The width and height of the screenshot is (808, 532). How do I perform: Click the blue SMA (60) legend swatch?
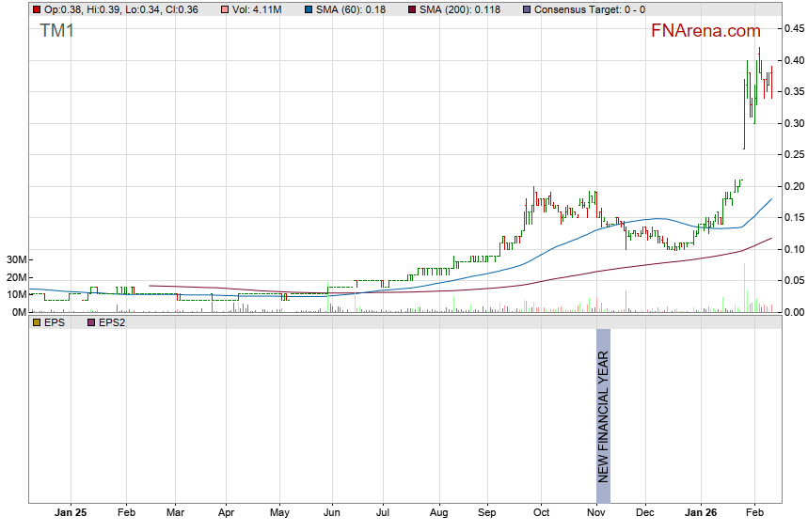[x=309, y=9]
